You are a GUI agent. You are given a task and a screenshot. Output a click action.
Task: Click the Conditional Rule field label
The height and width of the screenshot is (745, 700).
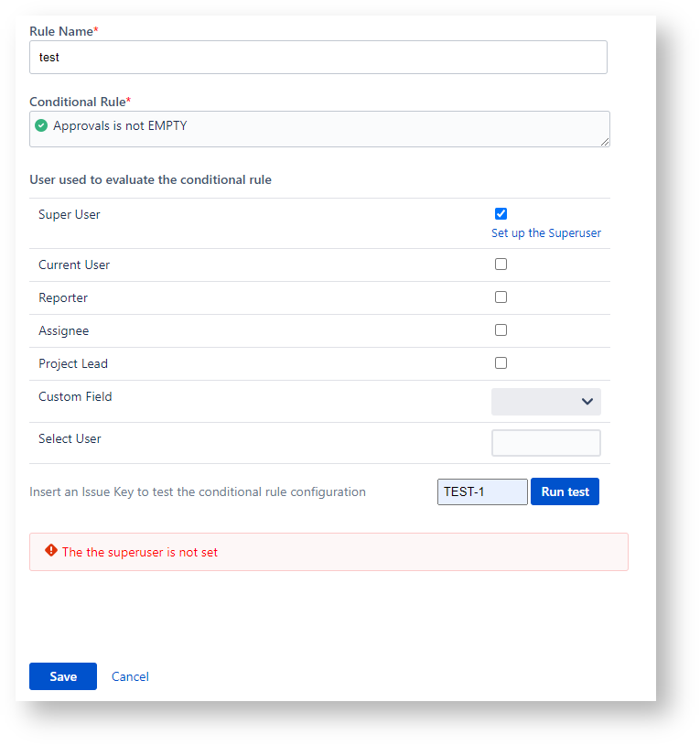click(77, 102)
